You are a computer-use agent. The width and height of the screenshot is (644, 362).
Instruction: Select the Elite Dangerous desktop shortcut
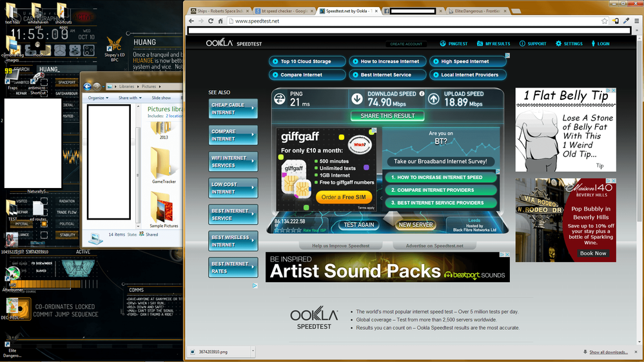[12, 345]
